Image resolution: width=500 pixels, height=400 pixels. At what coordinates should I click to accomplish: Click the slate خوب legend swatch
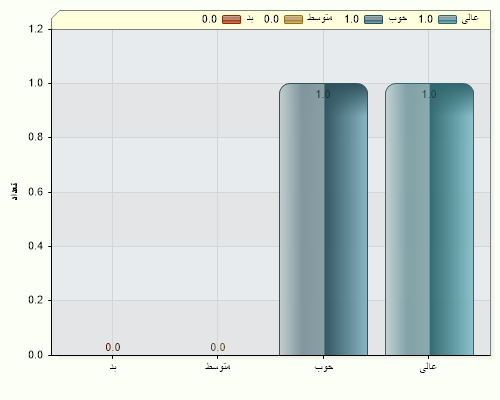coord(373,19)
